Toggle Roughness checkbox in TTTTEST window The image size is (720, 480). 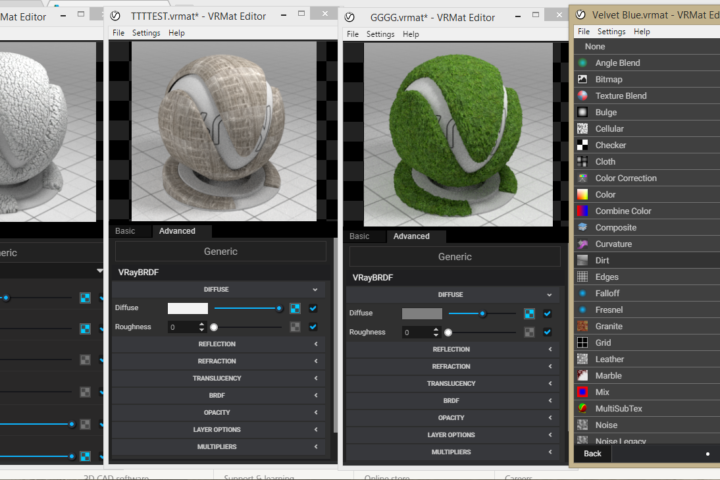pyautogui.click(x=313, y=327)
